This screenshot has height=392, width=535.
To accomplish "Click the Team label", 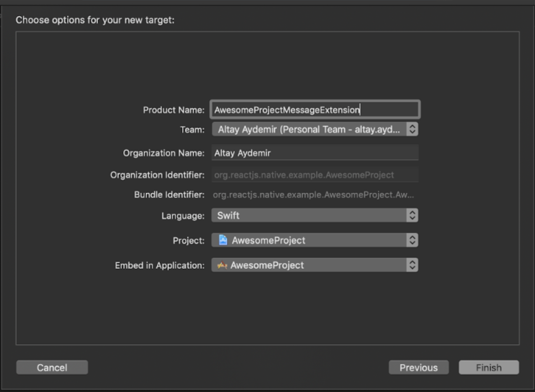I will click(x=192, y=129).
